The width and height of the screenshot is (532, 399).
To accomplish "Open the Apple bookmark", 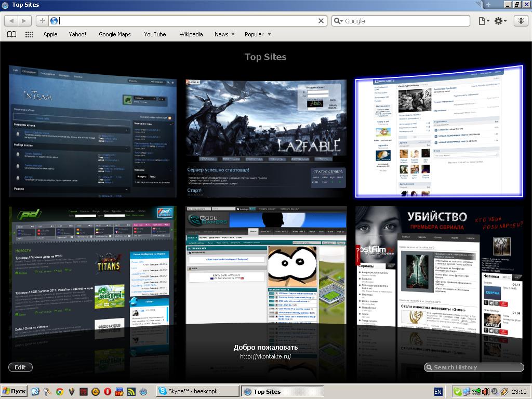I will (x=50, y=34).
